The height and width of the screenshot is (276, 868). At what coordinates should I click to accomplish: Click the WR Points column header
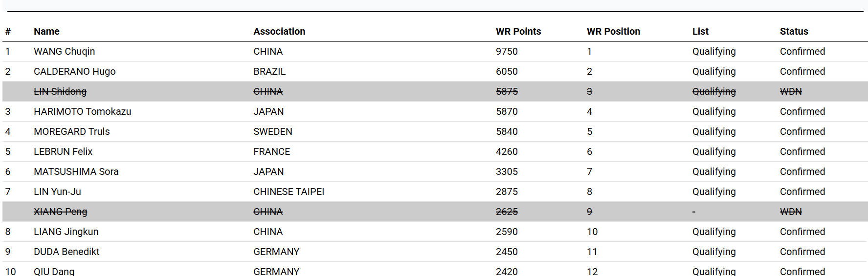tap(518, 31)
